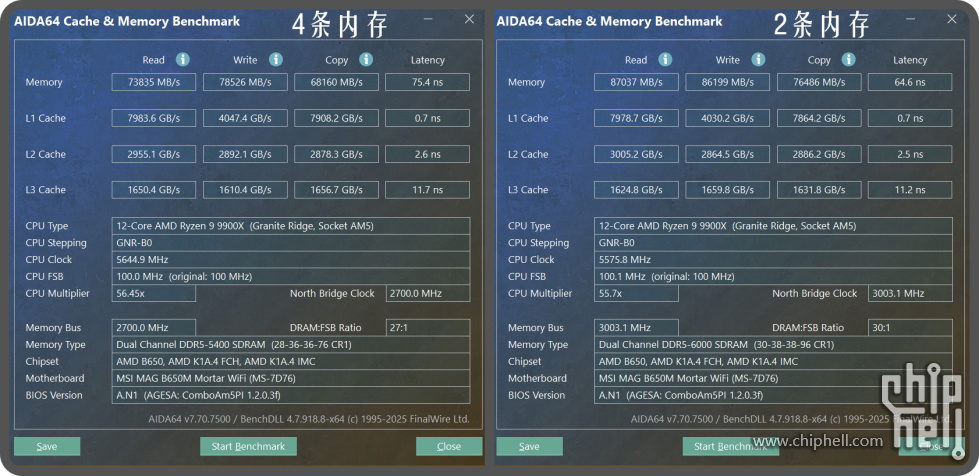Screen dimensions: 979x476
Task: Click L3 latency value 11.2 ns
Action: [910, 190]
